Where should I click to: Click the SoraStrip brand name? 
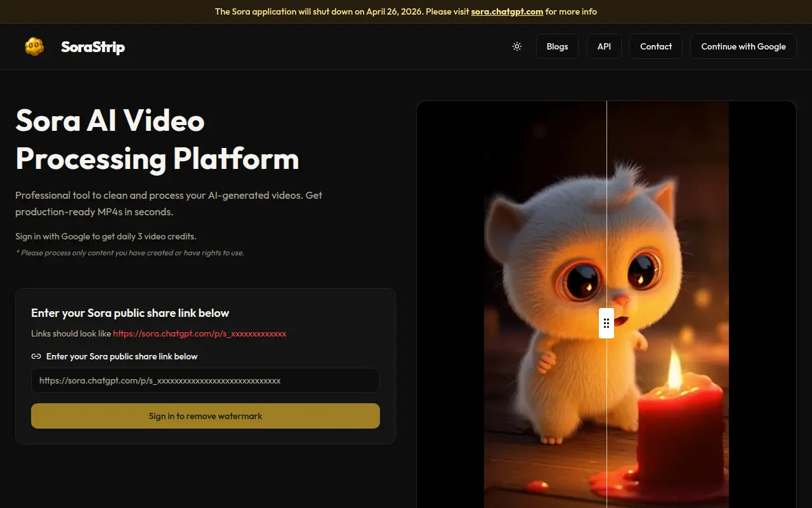93,47
